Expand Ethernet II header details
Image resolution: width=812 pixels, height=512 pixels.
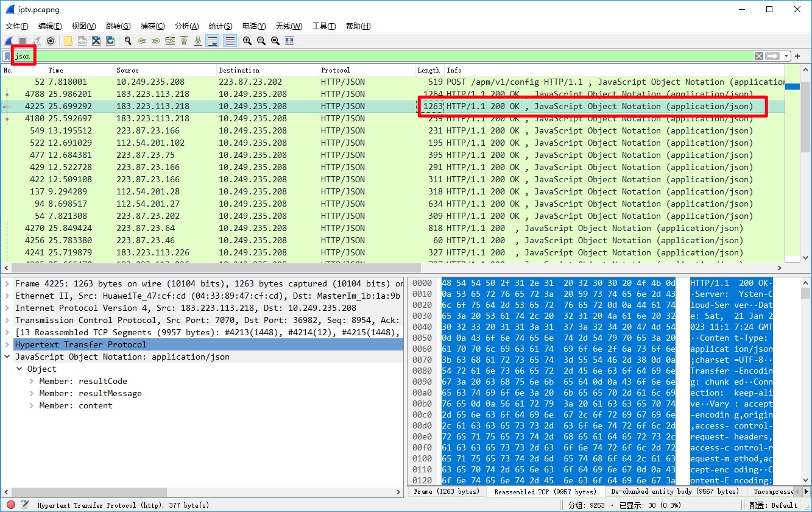(x=7, y=296)
